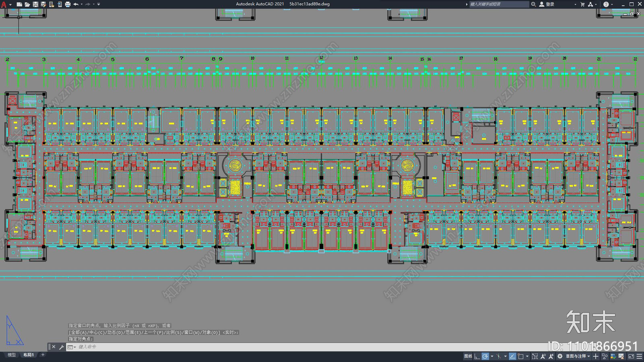Viewport: 644px width, 362px height.
Task: Click the search magnifier icon
Action: 533,4
